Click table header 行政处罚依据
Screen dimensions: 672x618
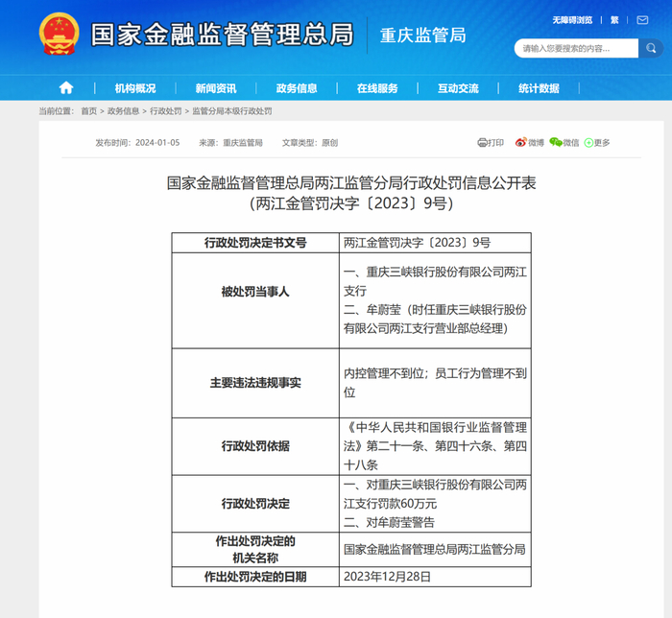tap(255, 446)
